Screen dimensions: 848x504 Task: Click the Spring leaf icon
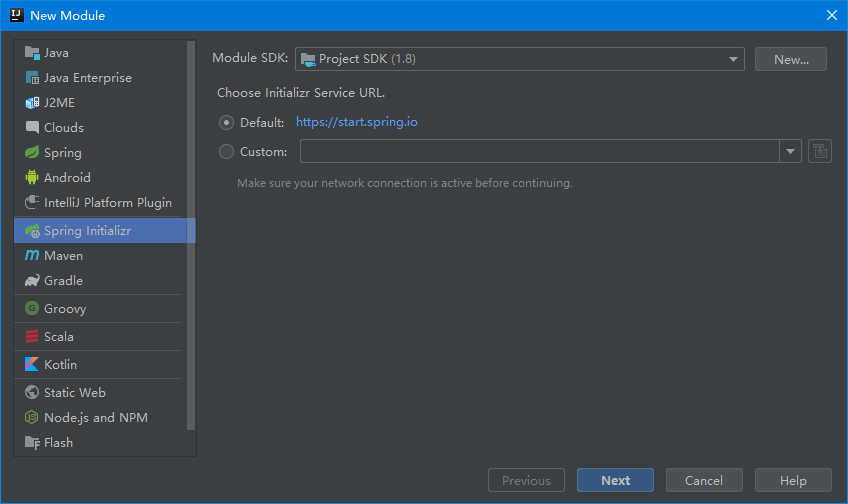click(32, 152)
